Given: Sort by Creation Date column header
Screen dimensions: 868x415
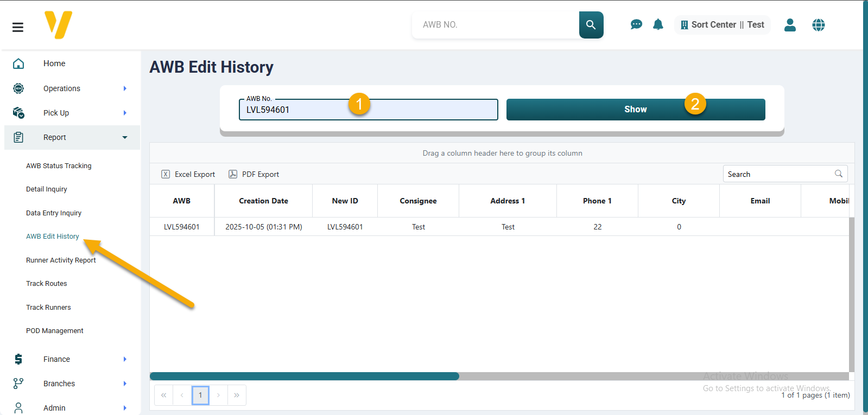Looking at the screenshot, I should click(263, 201).
